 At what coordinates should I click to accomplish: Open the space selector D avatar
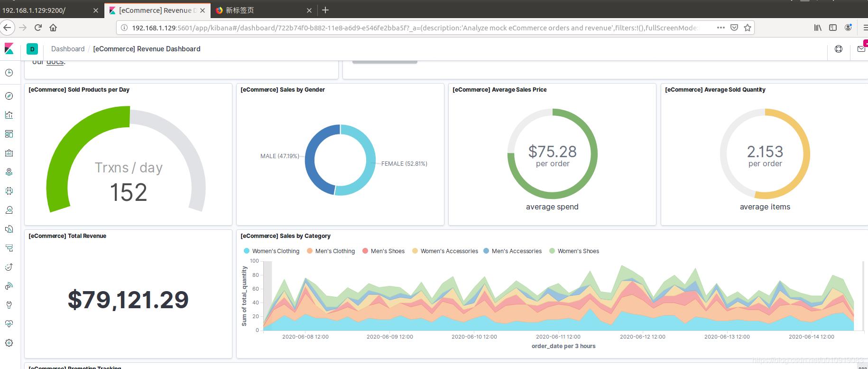[32, 49]
